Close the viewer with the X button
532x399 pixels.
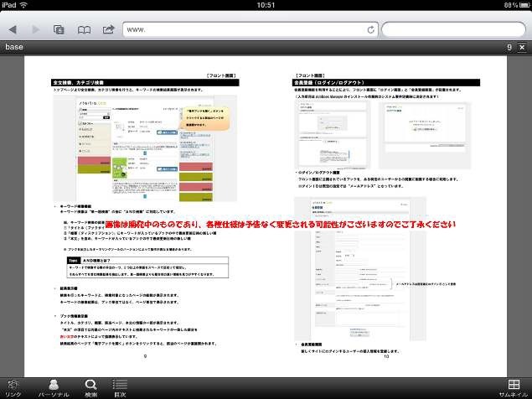[x=522, y=47]
